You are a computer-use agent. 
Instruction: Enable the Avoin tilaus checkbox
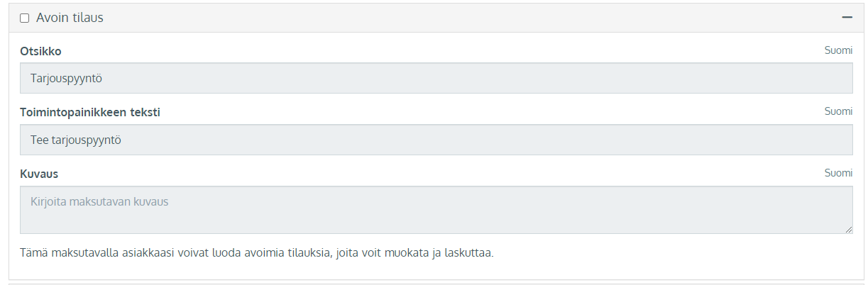pyautogui.click(x=25, y=18)
